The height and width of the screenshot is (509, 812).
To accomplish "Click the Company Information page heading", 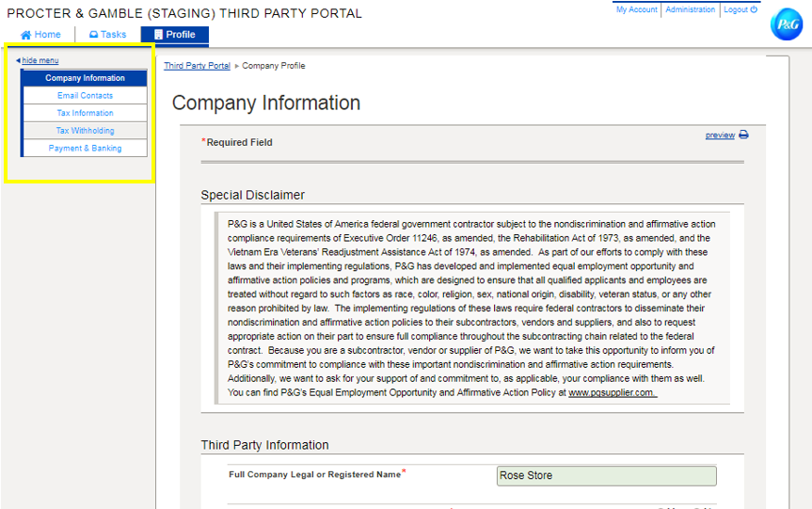I will pos(266,103).
